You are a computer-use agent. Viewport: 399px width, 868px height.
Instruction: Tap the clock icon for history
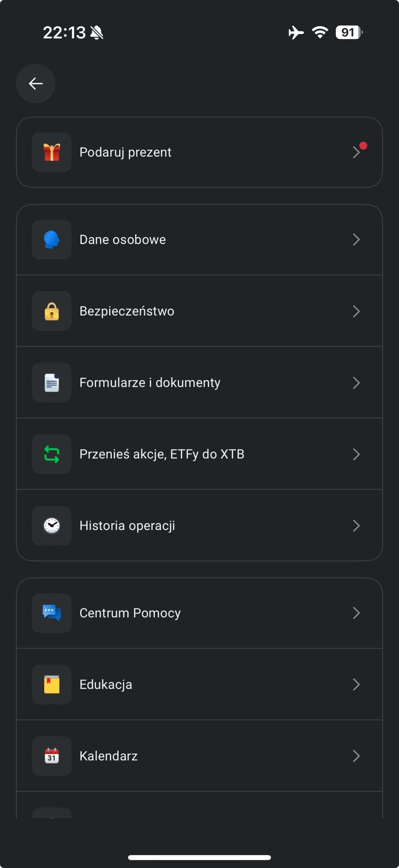52,526
